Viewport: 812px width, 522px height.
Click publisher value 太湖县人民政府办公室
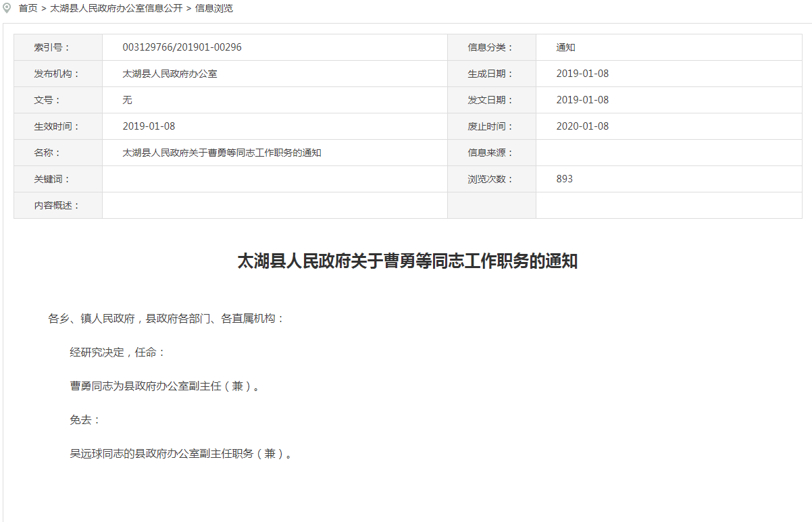[170, 74]
